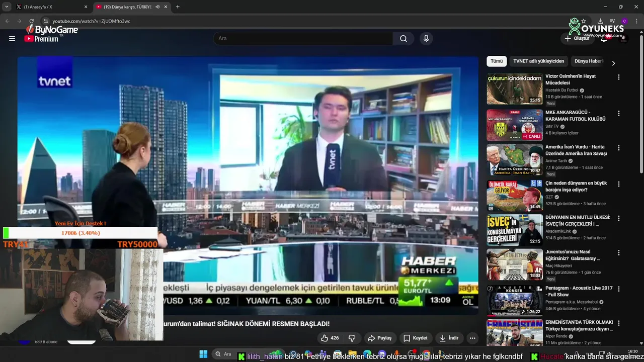
Task: Open the Maç Hikayeleri channel link
Action: click(559, 266)
